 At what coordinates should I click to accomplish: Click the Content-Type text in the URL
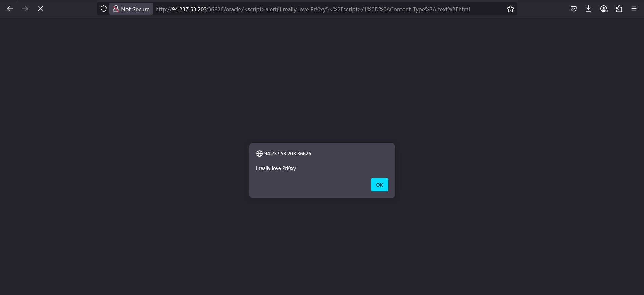419,9
